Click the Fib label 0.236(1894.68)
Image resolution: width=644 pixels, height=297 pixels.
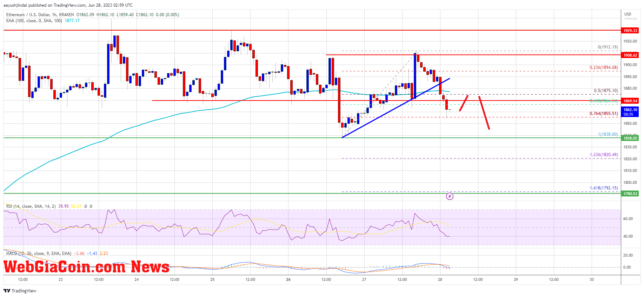604,67
